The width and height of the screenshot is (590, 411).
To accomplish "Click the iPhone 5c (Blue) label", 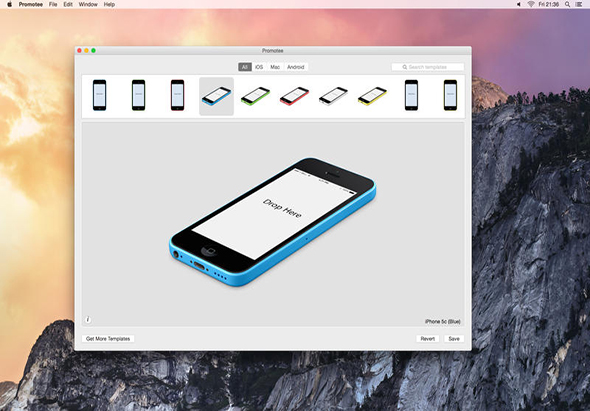I will pos(442,321).
